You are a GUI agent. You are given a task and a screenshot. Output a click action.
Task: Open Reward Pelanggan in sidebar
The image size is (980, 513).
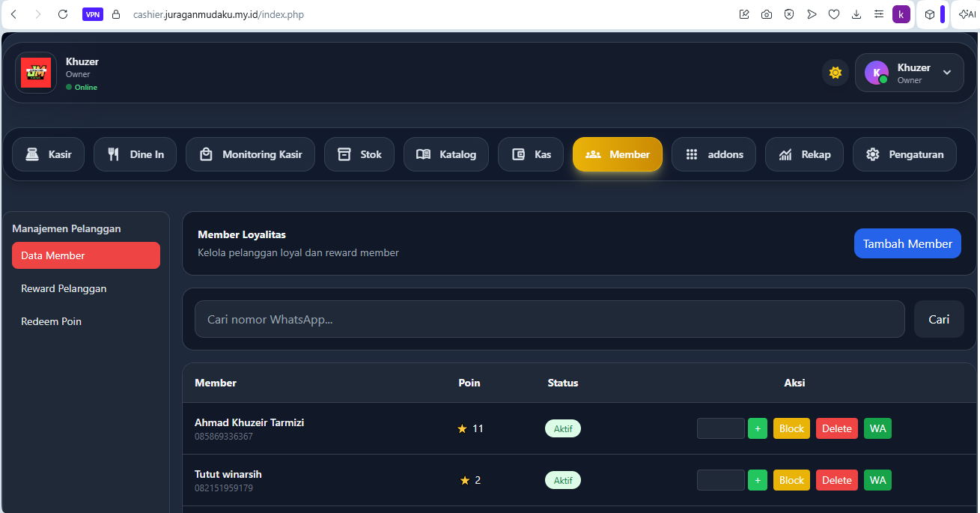coord(86,288)
